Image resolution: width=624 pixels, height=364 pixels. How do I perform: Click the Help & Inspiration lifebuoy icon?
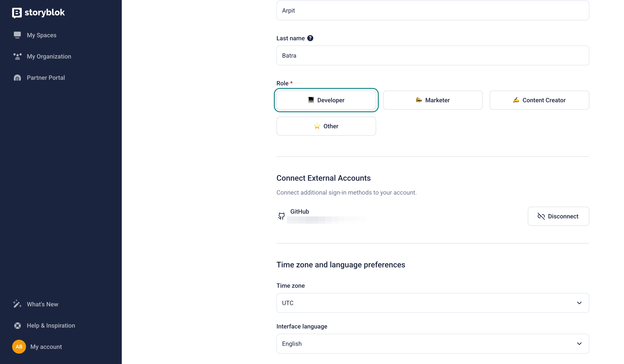[17, 325]
